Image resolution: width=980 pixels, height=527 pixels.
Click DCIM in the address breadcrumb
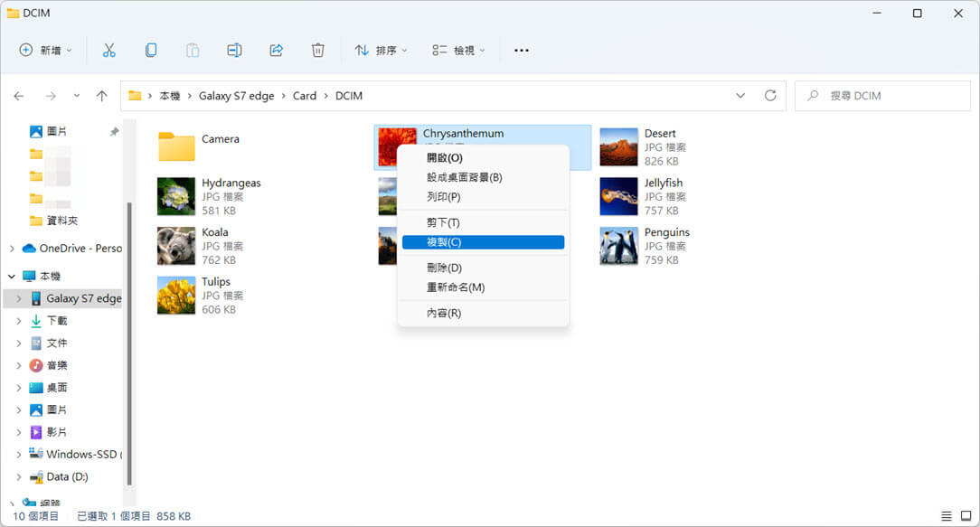[x=349, y=96]
